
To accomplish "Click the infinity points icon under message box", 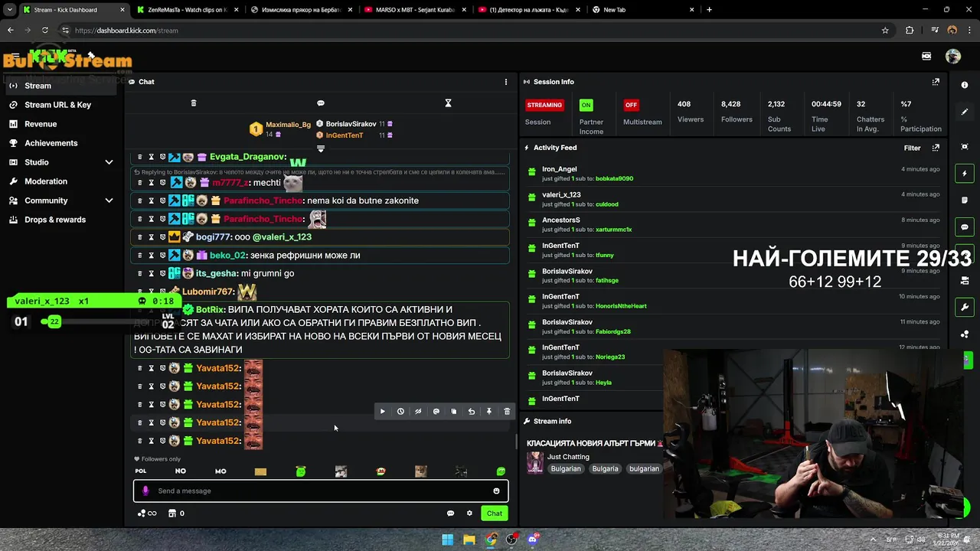I will [147, 514].
